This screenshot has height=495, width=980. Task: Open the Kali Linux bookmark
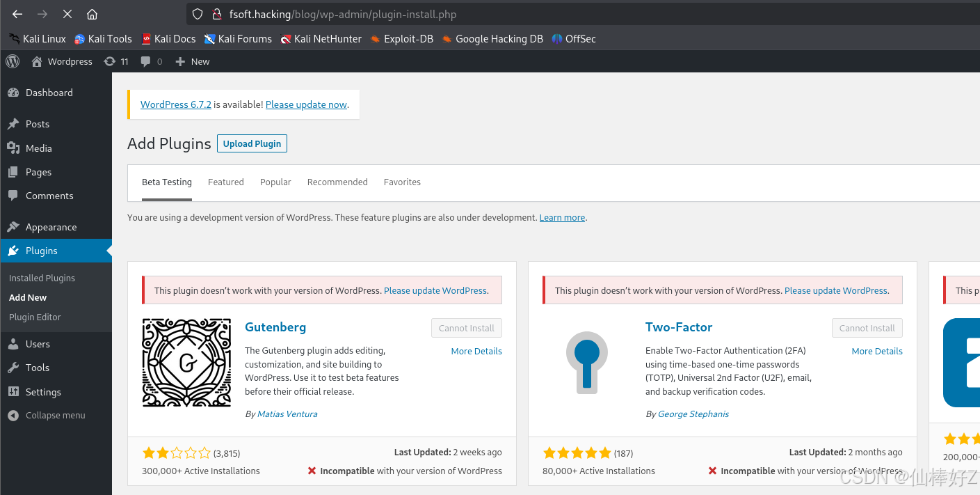point(38,39)
